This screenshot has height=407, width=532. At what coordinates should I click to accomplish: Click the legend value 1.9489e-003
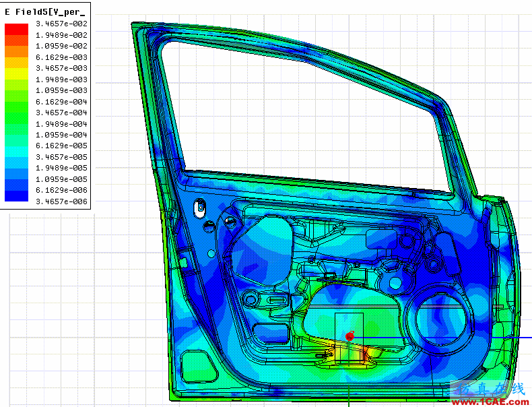coord(61,80)
